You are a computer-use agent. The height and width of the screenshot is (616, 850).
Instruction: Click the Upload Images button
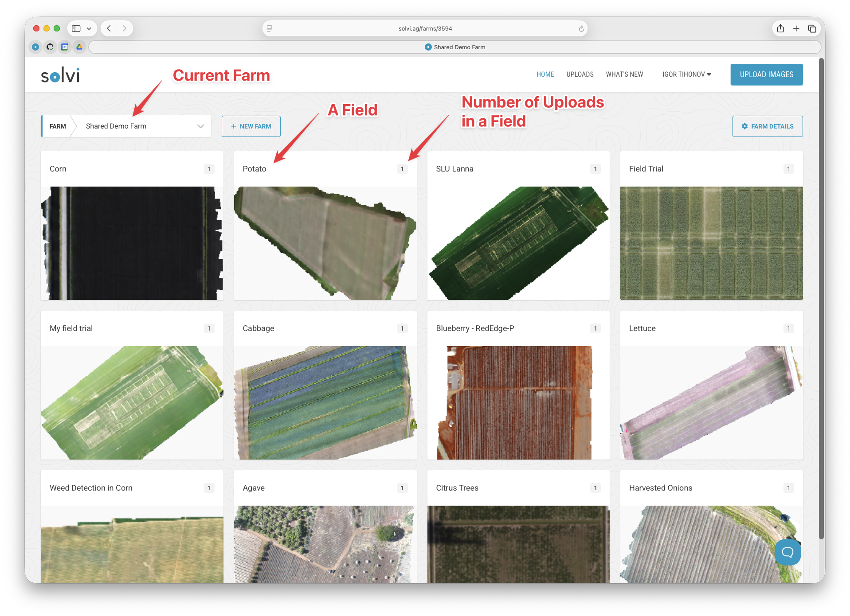(766, 74)
